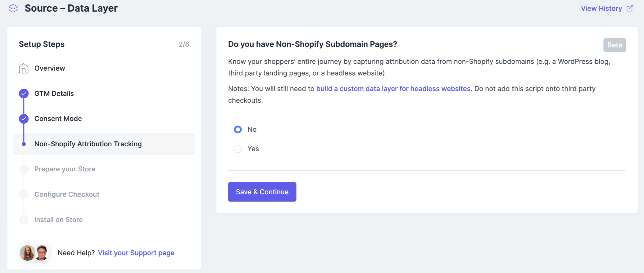The width and height of the screenshot is (644, 273).
Task: Open the Configure Checkout step
Action: coord(67,194)
